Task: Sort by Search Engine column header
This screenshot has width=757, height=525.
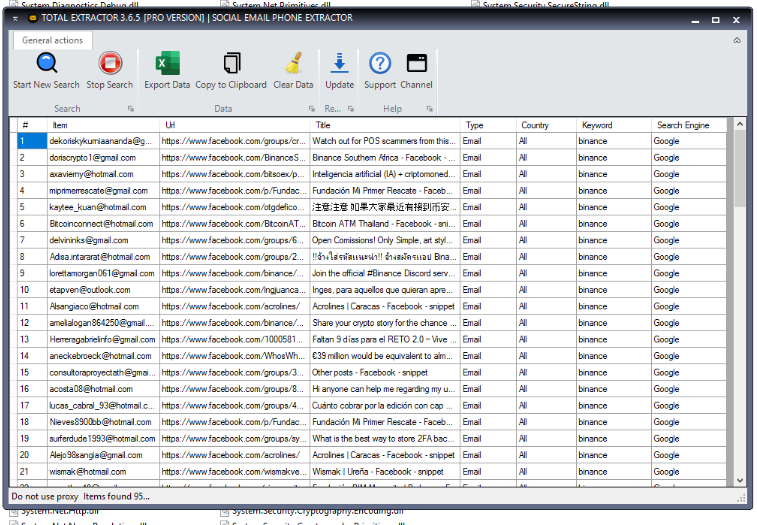Action: (688, 125)
